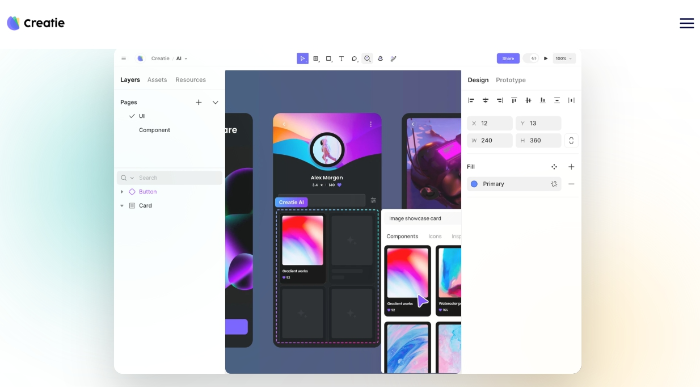700x387 pixels.
Task: Open the AI file name dropdown
Action: coord(181,58)
